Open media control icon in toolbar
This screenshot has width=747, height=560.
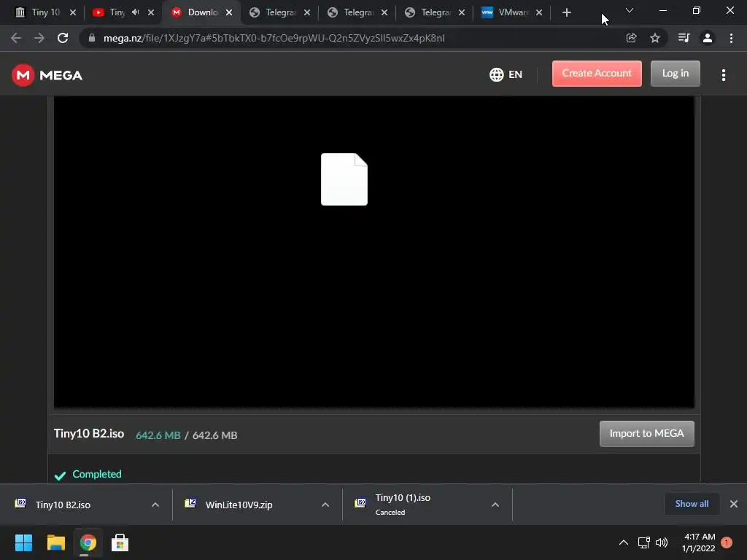(684, 38)
